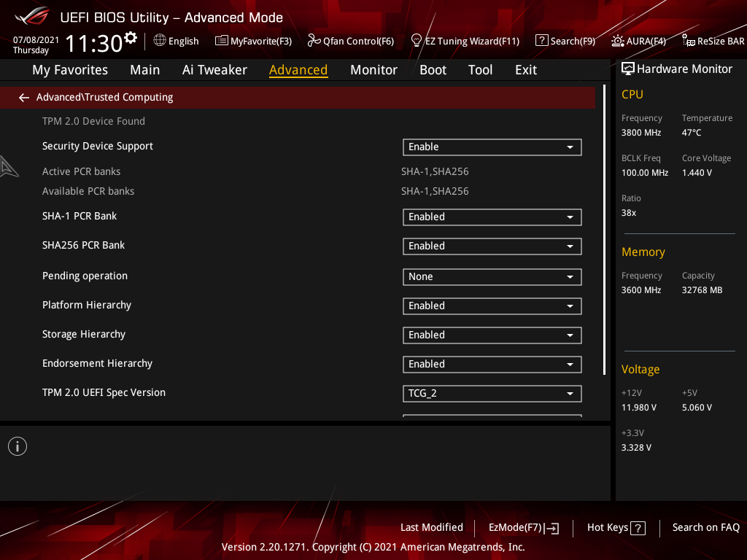Click the memory capacity 32768 MB value
This screenshot has height=560, width=747.
pyautogui.click(x=702, y=290)
